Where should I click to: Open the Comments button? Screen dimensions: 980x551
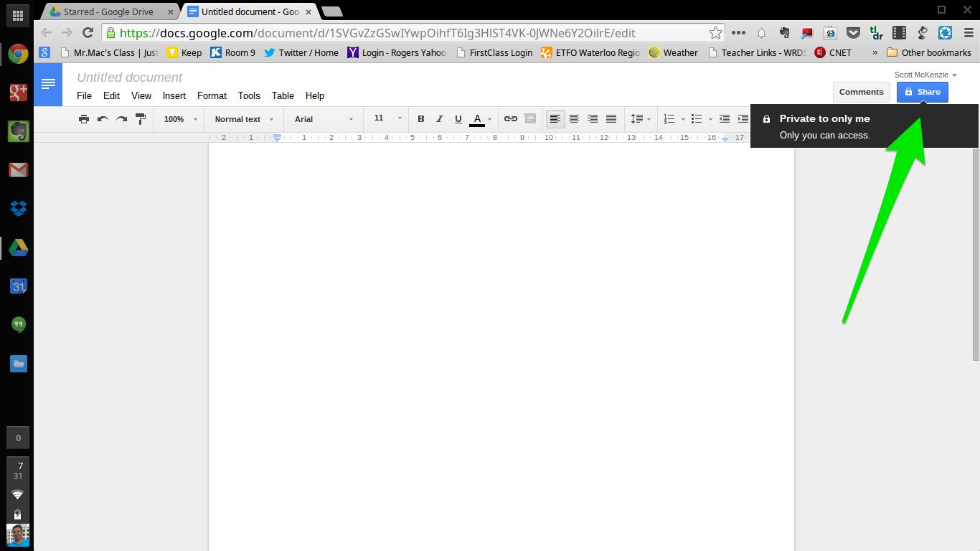(x=862, y=92)
